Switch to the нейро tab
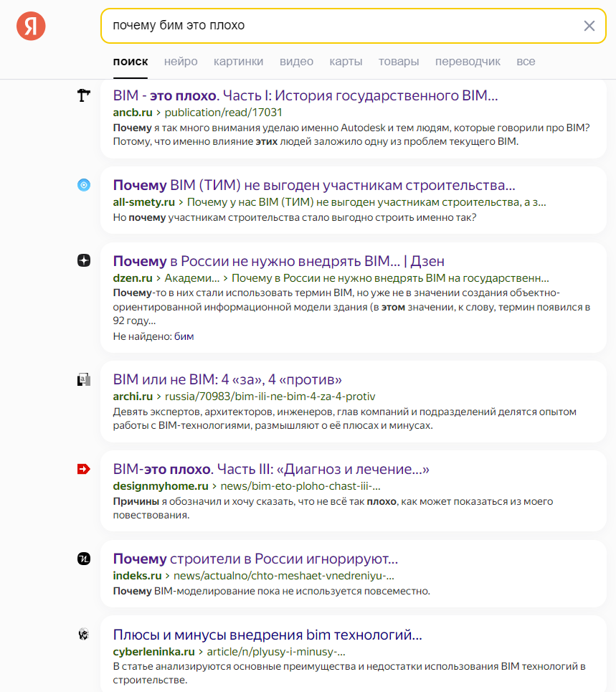The height and width of the screenshot is (692, 616). 181,62
